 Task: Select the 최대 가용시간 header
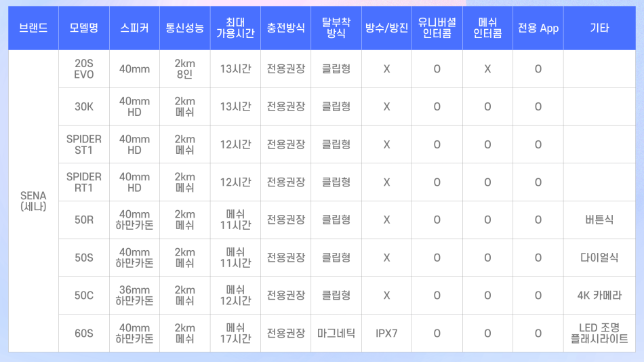235,28
